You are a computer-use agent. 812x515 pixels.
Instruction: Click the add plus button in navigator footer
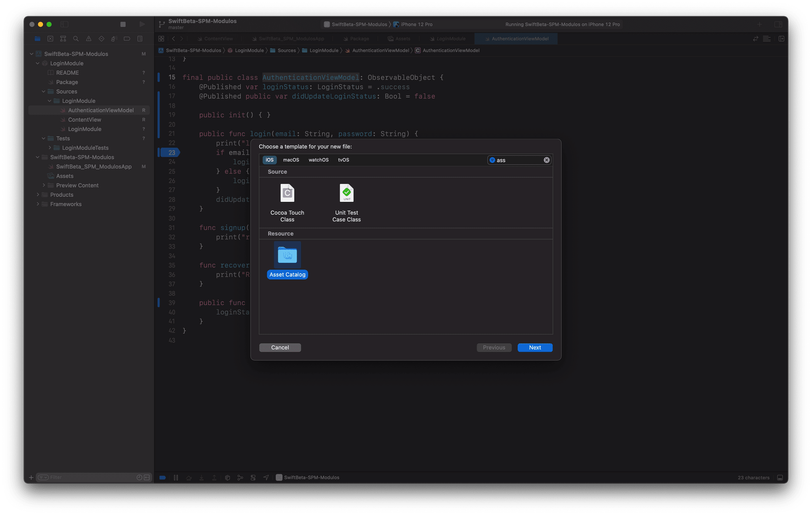coord(31,478)
